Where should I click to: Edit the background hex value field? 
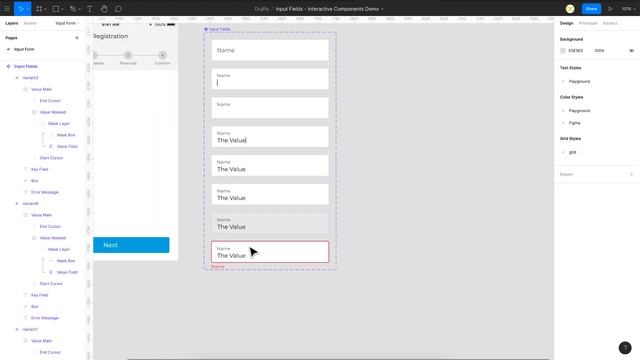pyautogui.click(x=576, y=51)
